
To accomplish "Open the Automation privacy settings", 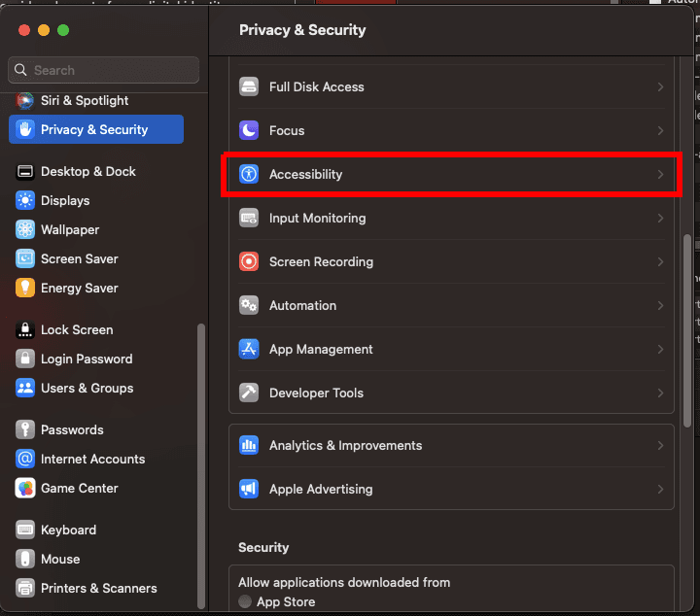I will click(451, 305).
